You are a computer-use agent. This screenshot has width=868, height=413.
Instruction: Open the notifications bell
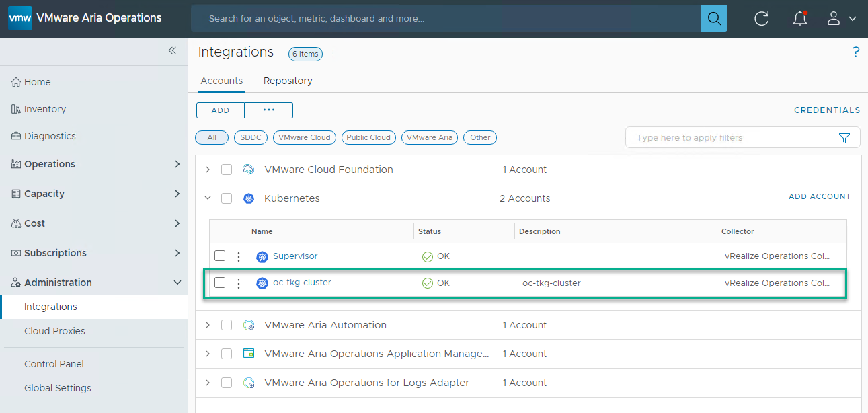click(x=799, y=18)
